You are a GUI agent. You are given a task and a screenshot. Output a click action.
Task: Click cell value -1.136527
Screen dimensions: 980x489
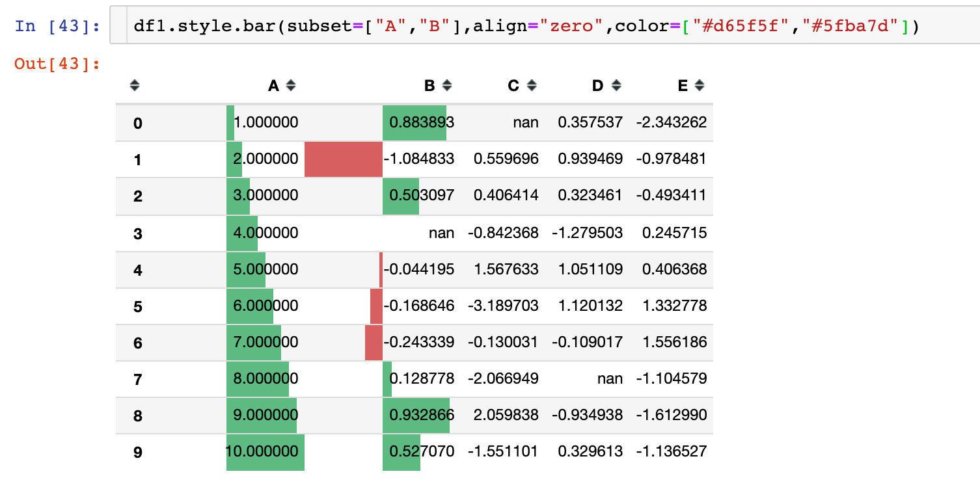point(672,451)
